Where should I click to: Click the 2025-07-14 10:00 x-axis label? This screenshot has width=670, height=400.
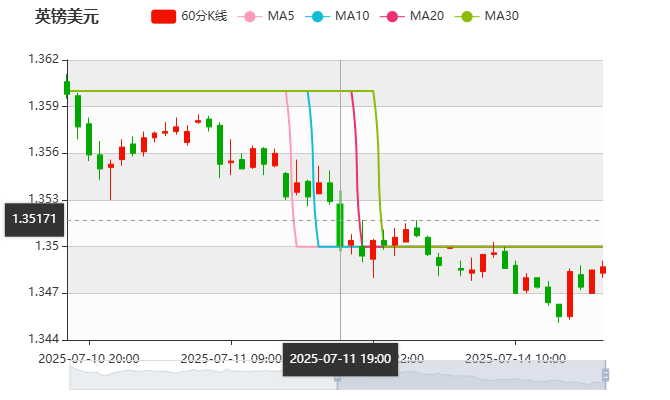(x=516, y=357)
